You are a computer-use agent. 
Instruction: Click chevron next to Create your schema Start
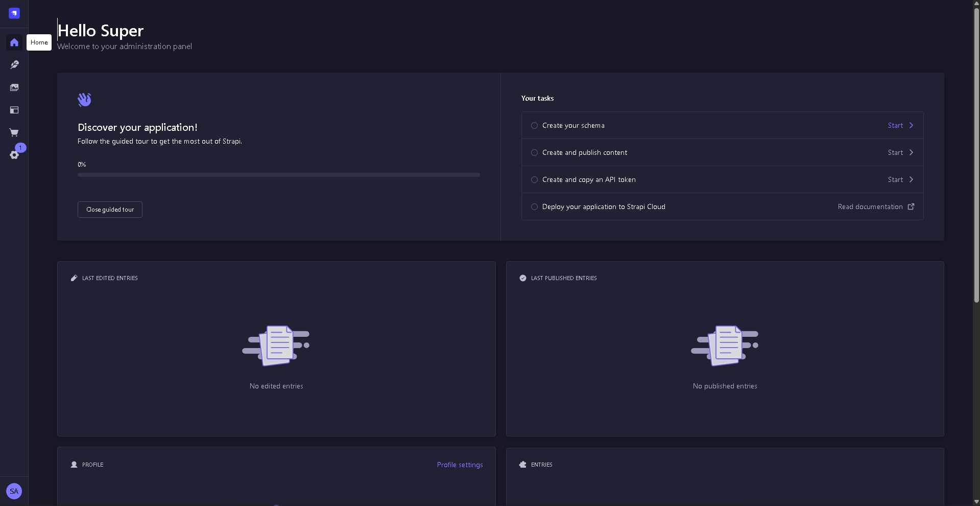tap(911, 125)
